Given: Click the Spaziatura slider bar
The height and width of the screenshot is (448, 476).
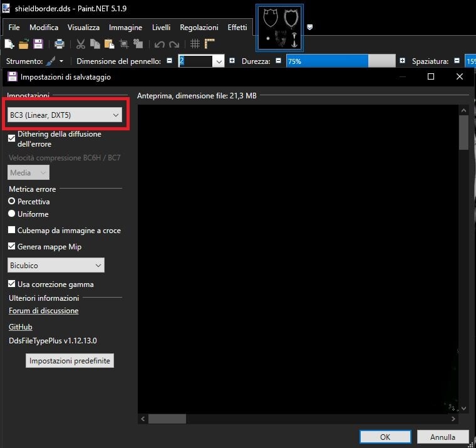Looking at the screenshot, I should click(x=470, y=61).
